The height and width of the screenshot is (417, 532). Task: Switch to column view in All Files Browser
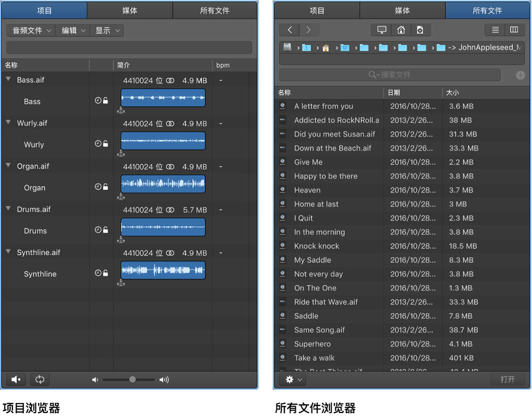coord(514,30)
